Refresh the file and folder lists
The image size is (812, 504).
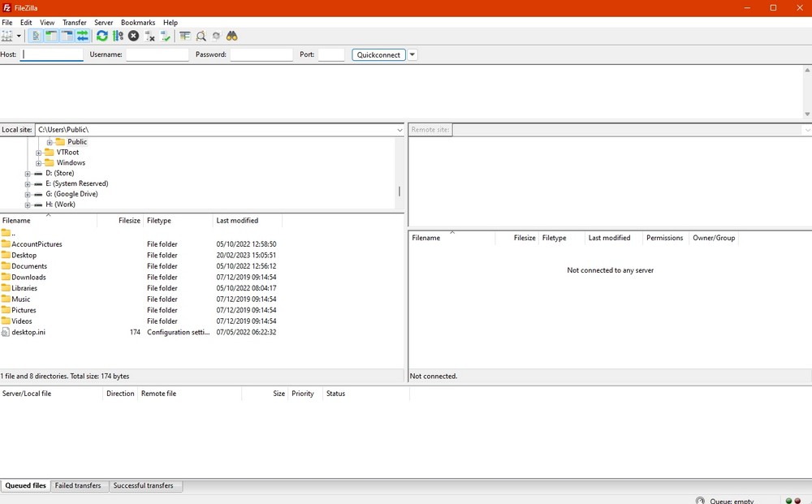pos(102,36)
